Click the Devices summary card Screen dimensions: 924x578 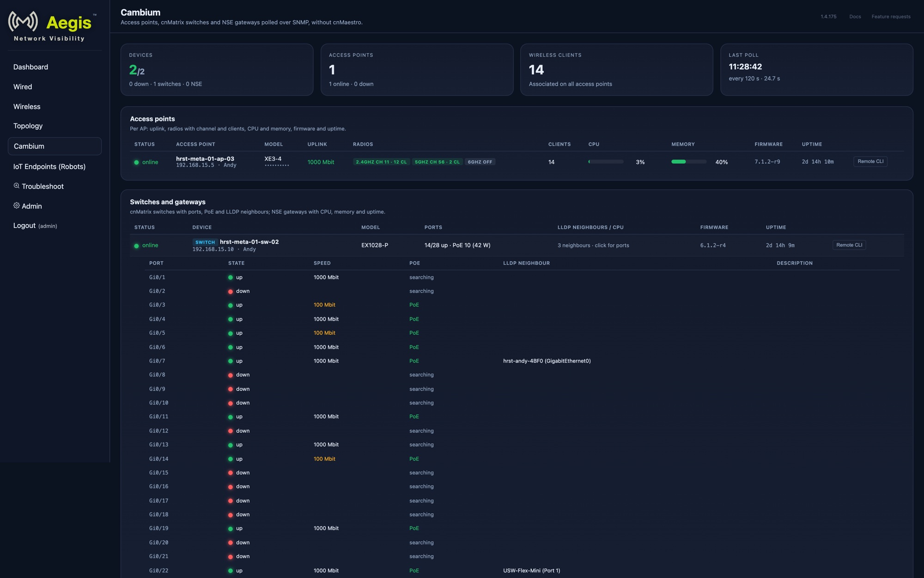click(x=217, y=70)
